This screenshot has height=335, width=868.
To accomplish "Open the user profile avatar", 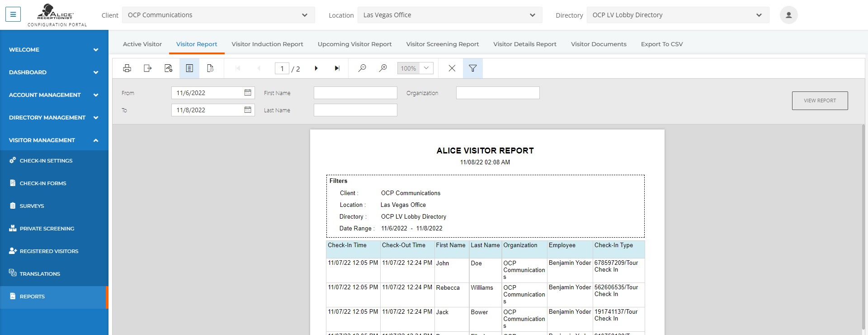I will coord(788,15).
